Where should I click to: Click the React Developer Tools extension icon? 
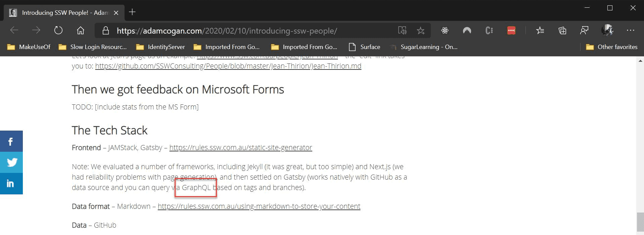pyautogui.click(x=445, y=31)
